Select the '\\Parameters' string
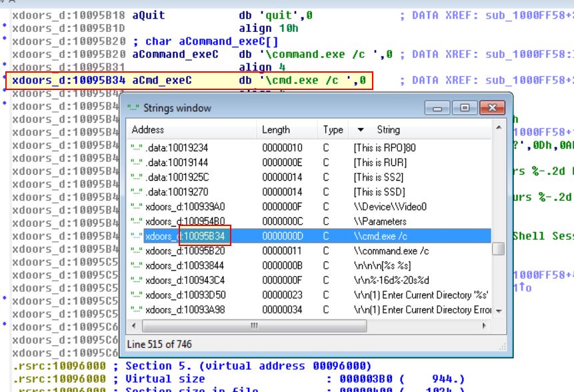574x392 pixels. tap(380, 221)
